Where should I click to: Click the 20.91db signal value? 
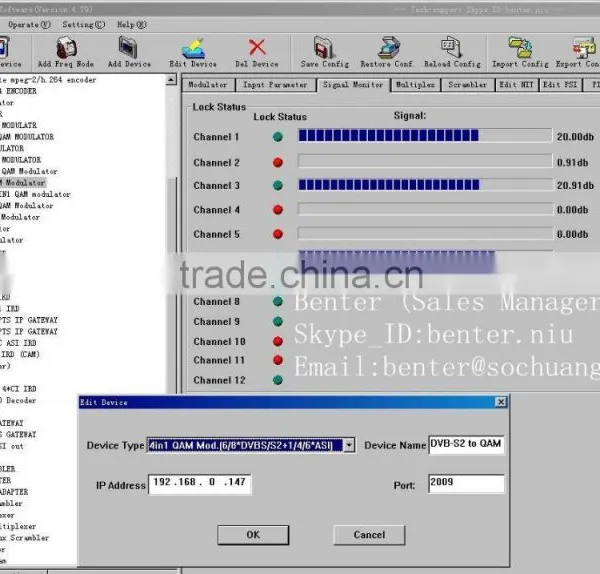(x=575, y=186)
